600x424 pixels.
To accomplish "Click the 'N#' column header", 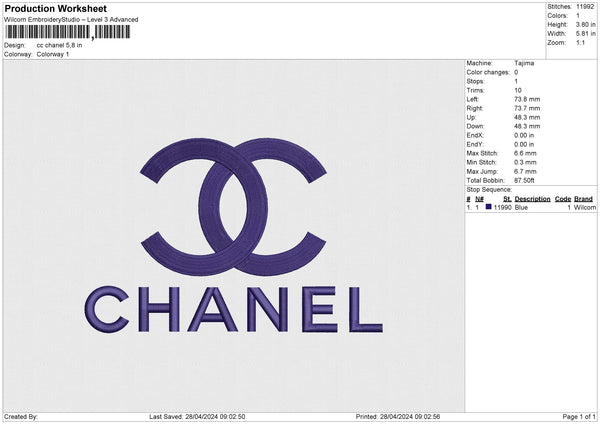I will 479,199.
